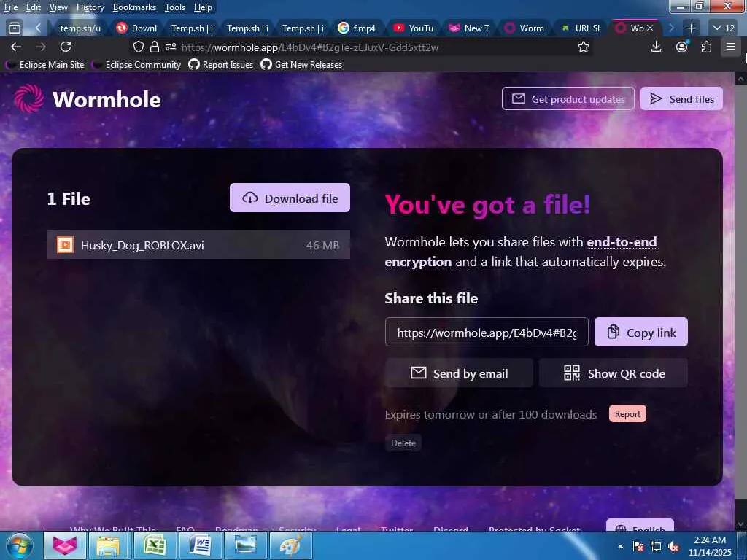Click Send by email button
Screen dimensions: 747x560
pyautogui.click(x=459, y=373)
